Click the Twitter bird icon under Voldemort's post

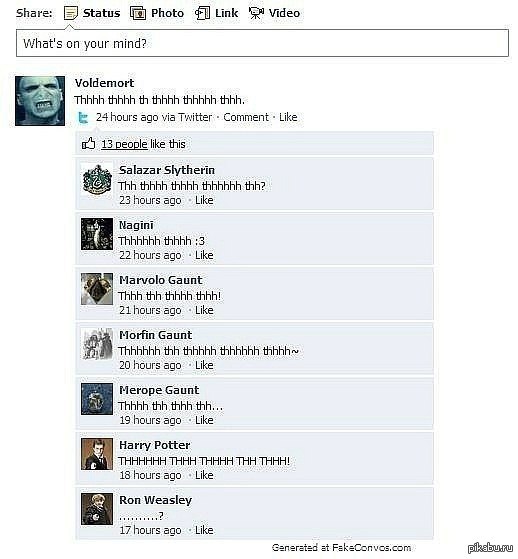(x=83, y=118)
